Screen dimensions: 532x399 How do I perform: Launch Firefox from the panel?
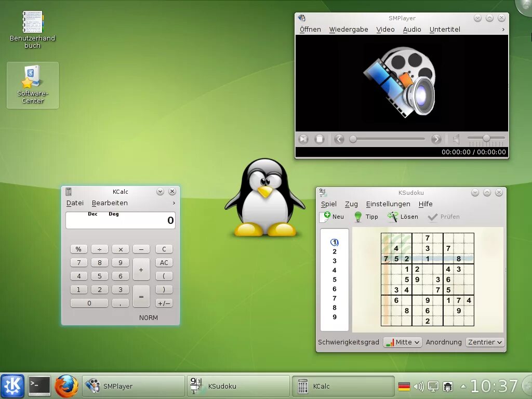point(66,386)
